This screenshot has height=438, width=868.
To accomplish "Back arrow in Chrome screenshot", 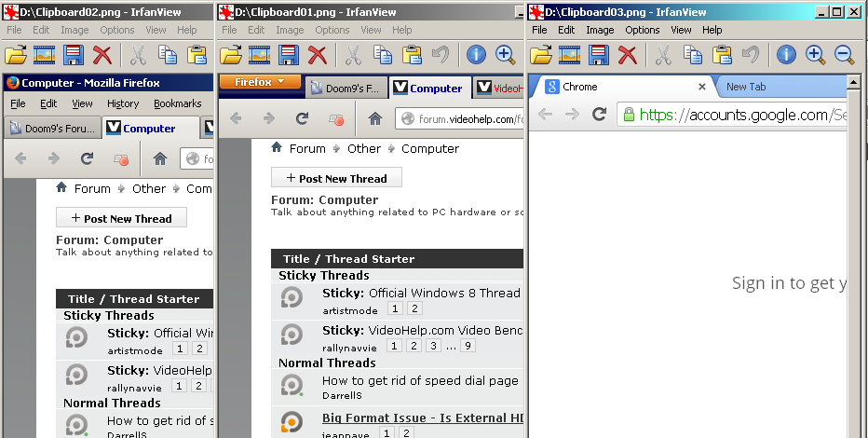I will 545,115.
